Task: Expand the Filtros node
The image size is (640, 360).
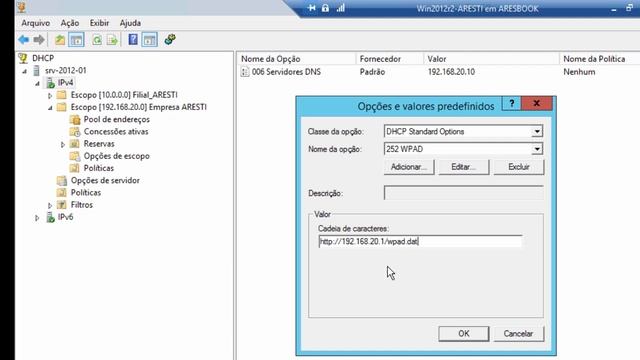Action: (x=50, y=206)
